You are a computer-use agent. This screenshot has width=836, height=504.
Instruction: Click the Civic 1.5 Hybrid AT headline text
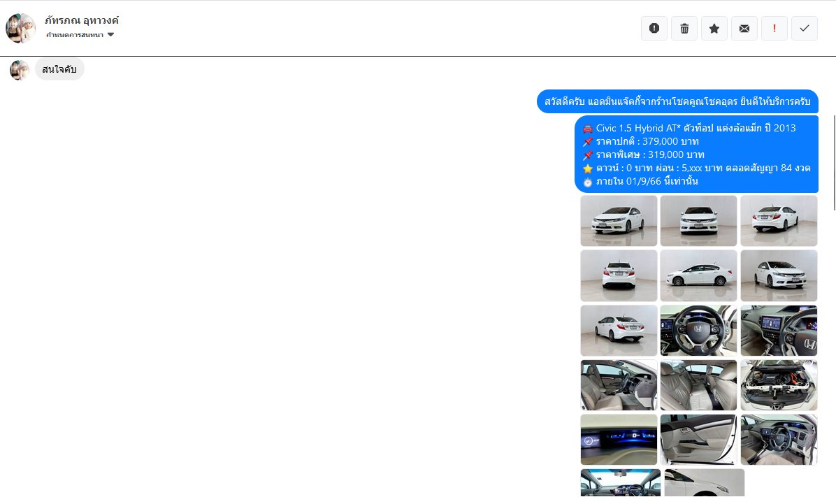(x=696, y=128)
